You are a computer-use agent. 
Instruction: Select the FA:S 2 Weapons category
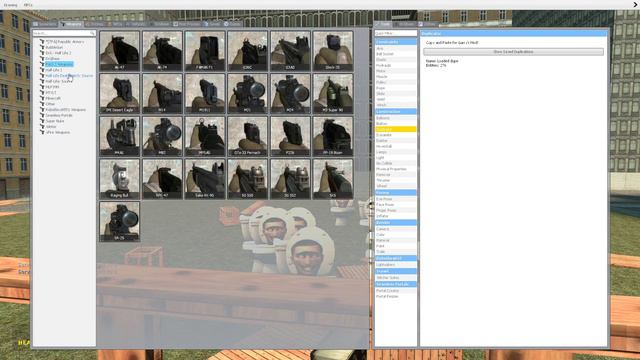[59, 64]
